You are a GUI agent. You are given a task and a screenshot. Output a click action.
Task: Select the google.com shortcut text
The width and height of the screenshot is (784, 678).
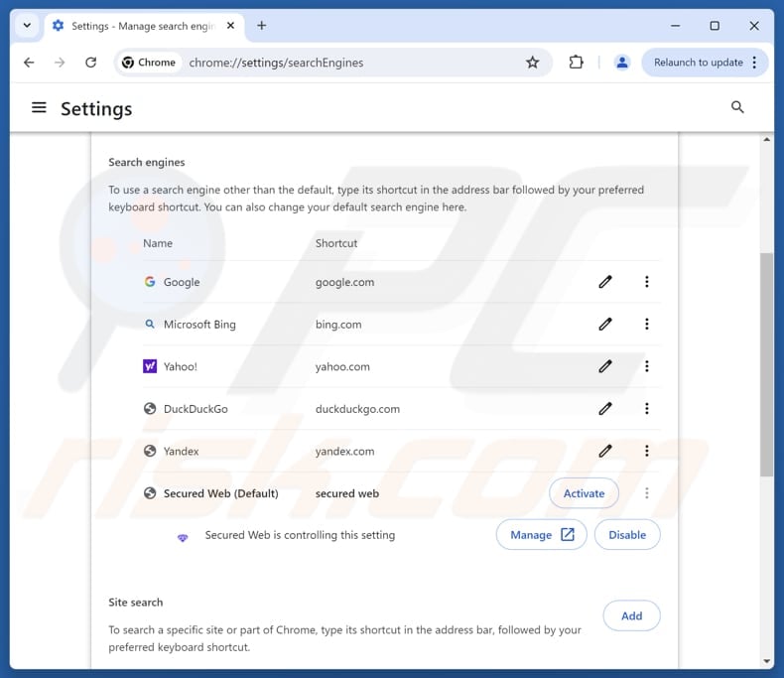(x=344, y=282)
